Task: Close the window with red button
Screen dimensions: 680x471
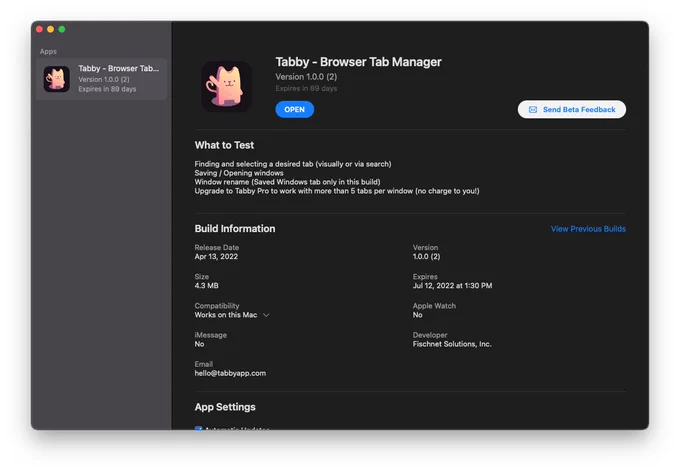Action: 39,29
